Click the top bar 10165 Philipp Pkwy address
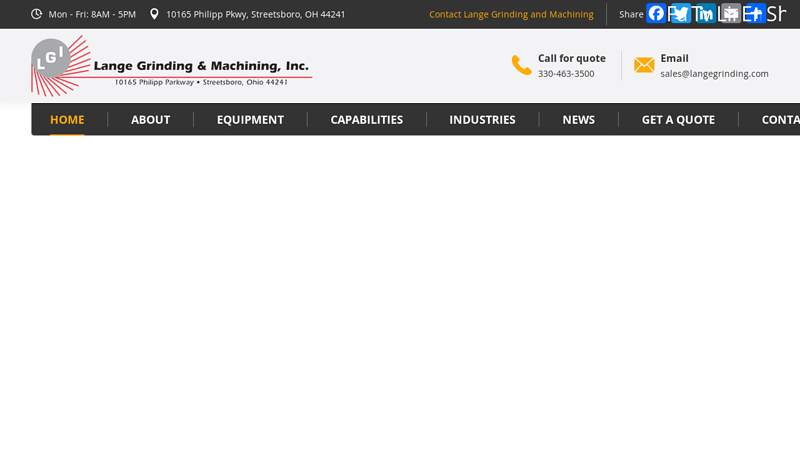Viewport: 800px width, 450px height. click(256, 14)
